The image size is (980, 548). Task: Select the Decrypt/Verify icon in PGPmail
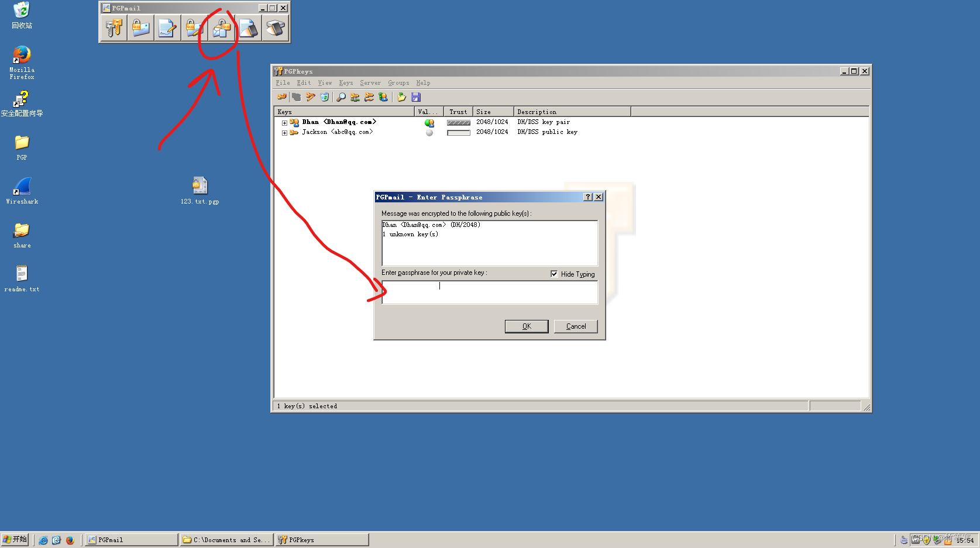221,27
